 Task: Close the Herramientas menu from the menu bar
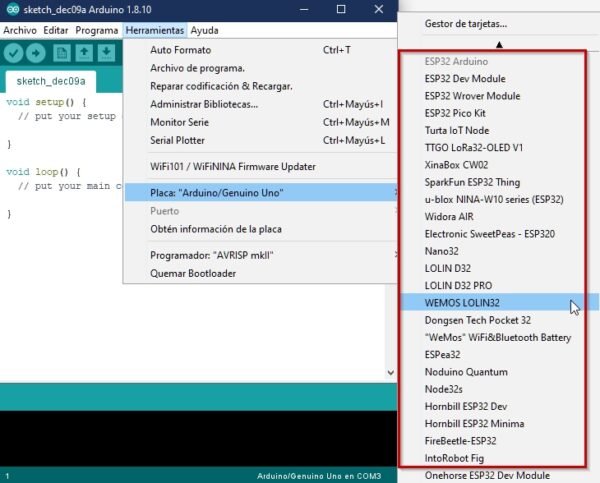click(155, 30)
